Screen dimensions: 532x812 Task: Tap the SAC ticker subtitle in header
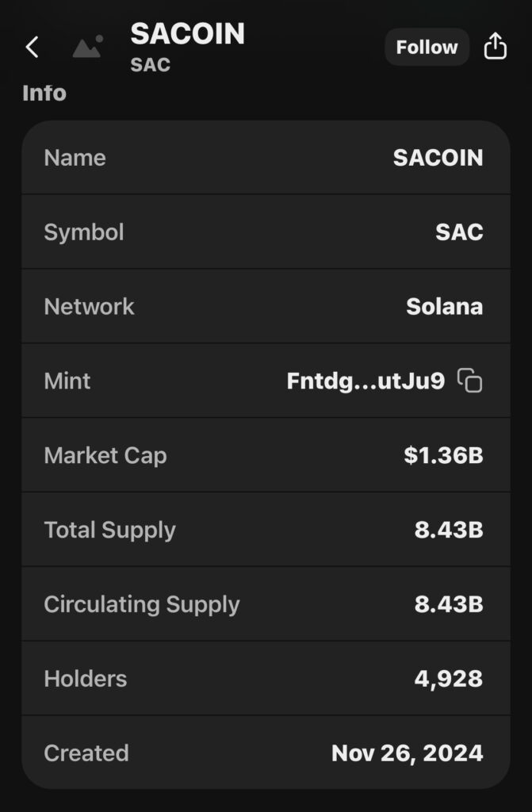(x=151, y=65)
